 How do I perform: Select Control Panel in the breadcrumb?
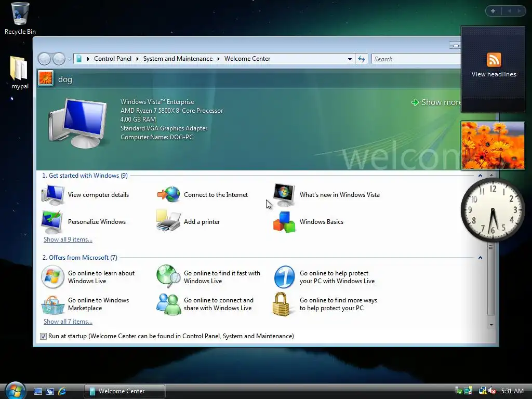(113, 59)
